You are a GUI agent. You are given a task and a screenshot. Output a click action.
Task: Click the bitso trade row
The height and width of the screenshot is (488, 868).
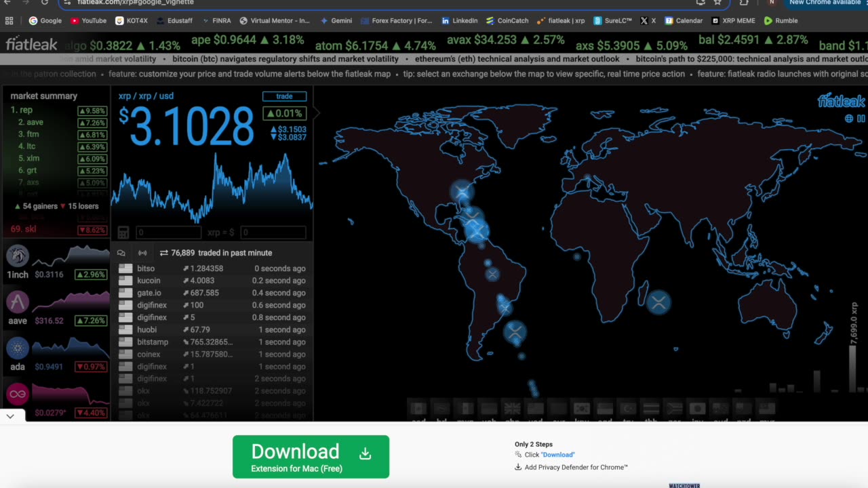tap(212, 268)
